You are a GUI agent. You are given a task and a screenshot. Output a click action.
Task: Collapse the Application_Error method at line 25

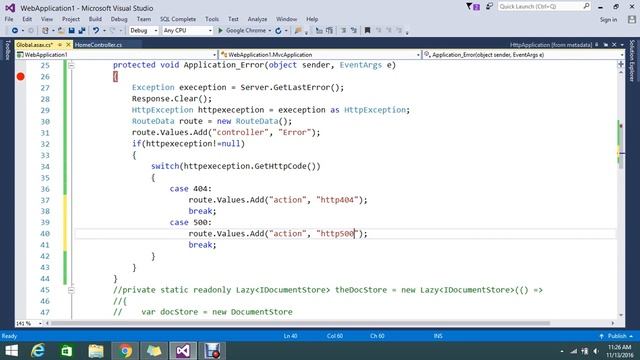(71, 65)
